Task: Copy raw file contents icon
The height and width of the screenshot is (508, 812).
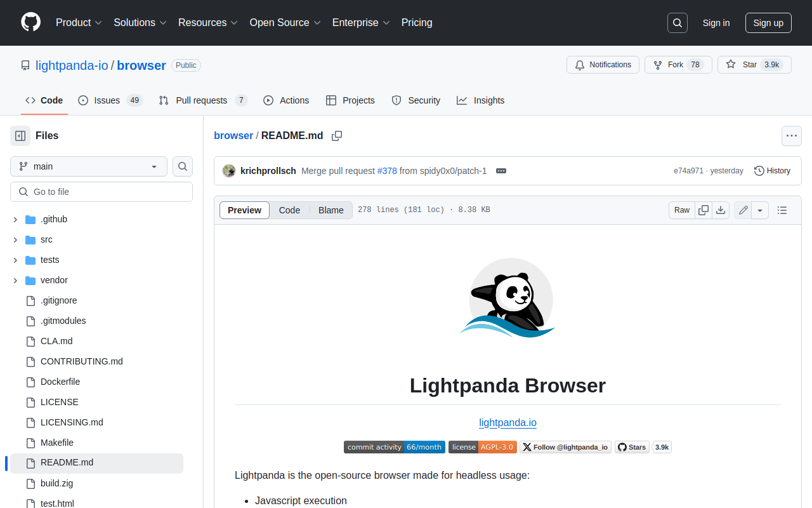Action: (x=704, y=210)
